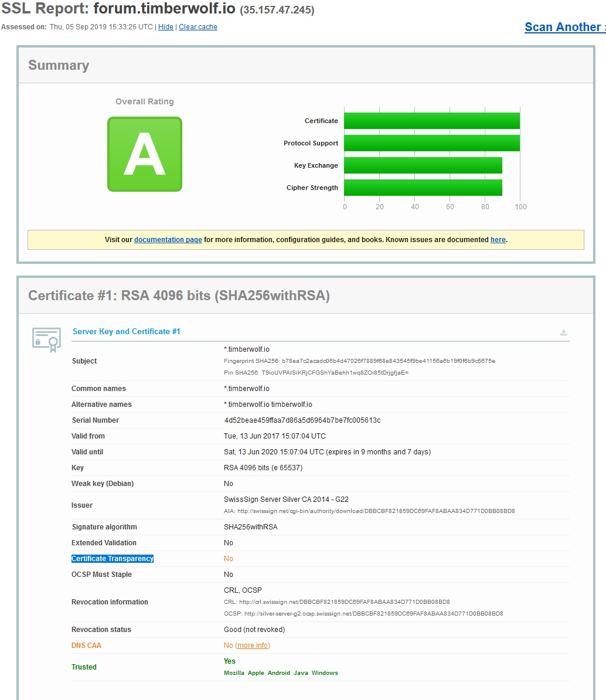Click the Cipher Strength score bar

(x=423, y=188)
